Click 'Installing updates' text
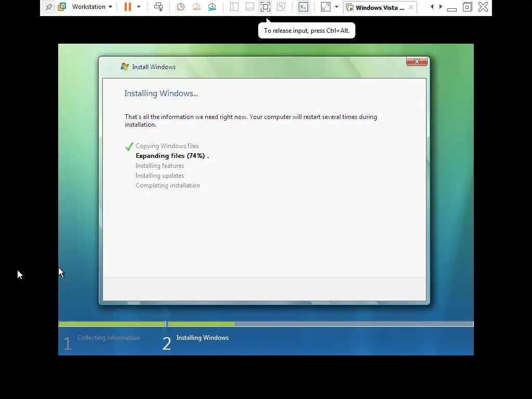Viewport: 532px width, 399px height. (159, 176)
